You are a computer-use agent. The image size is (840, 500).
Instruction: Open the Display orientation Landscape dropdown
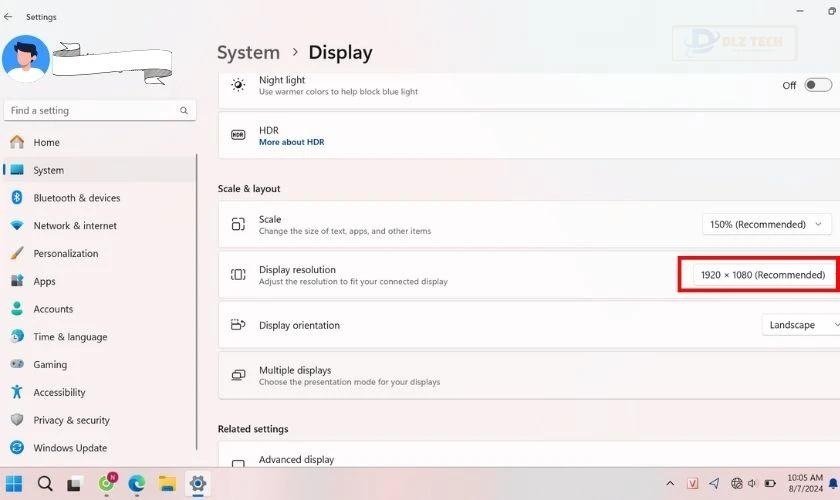tap(801, 325)
